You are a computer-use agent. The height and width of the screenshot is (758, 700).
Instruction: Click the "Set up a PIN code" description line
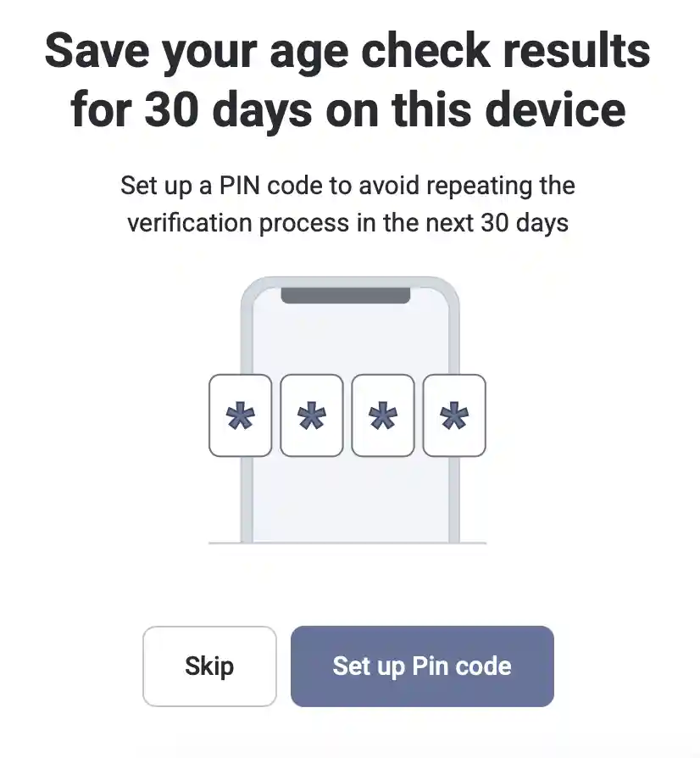pos(347,186)
